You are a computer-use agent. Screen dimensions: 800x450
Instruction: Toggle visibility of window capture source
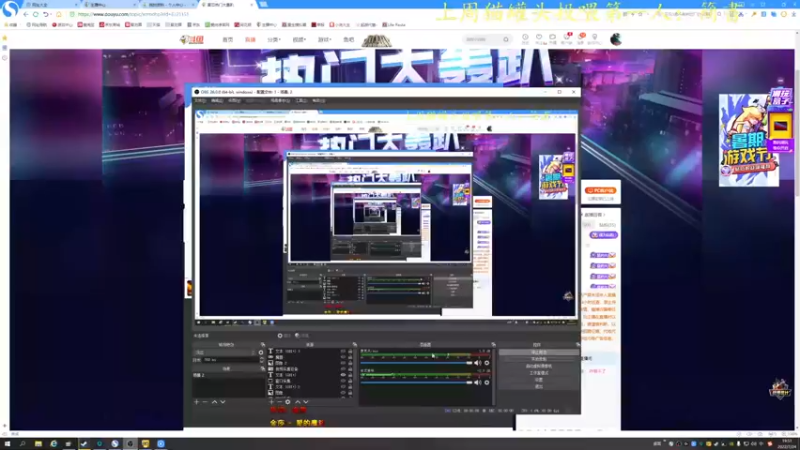(343, 381)
